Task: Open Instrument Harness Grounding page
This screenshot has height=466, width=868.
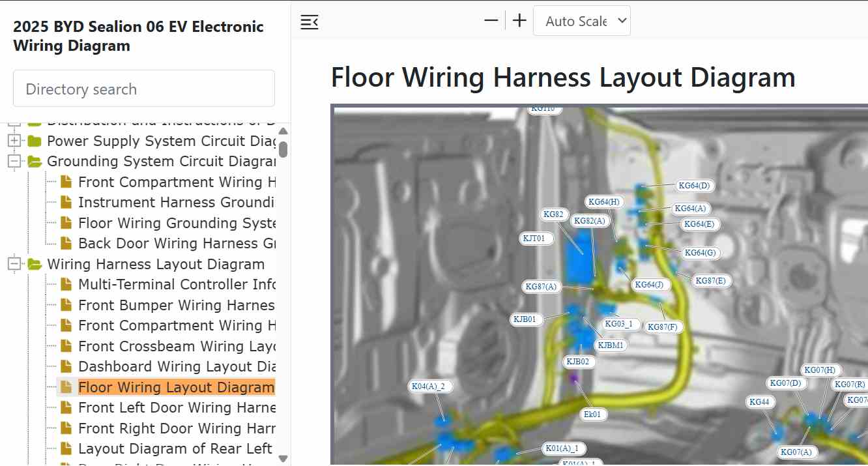Action: (177, 203)
